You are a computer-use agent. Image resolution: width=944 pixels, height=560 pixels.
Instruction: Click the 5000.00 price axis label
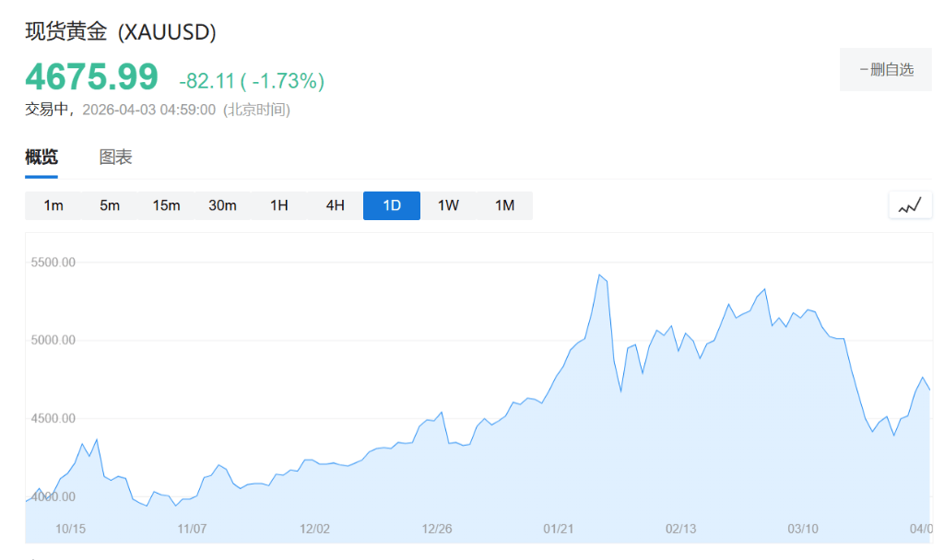tap(53, 341)
